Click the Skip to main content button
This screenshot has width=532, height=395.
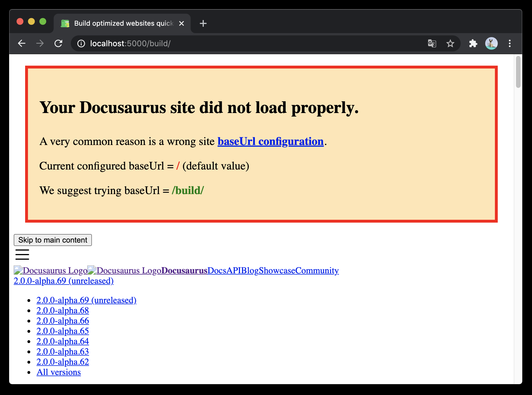coord(53,240)
